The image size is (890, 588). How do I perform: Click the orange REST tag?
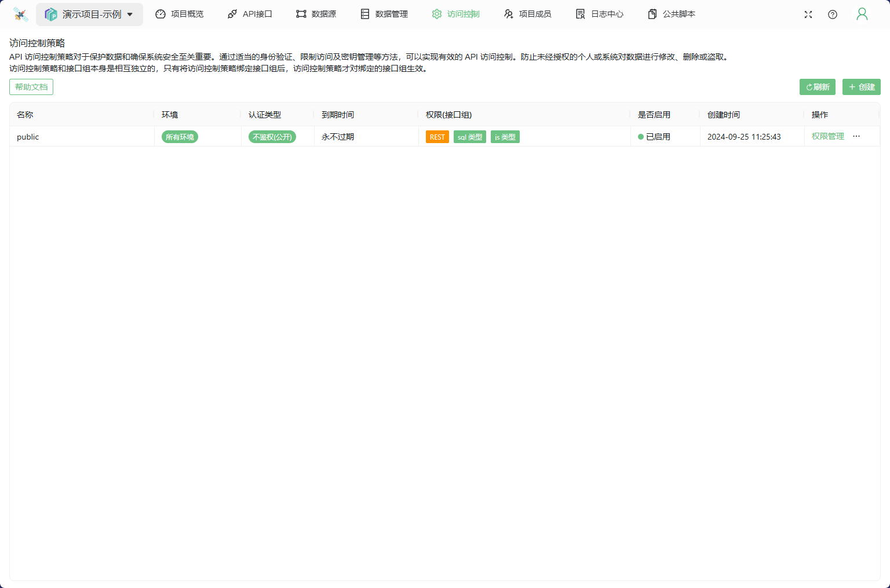437,137
